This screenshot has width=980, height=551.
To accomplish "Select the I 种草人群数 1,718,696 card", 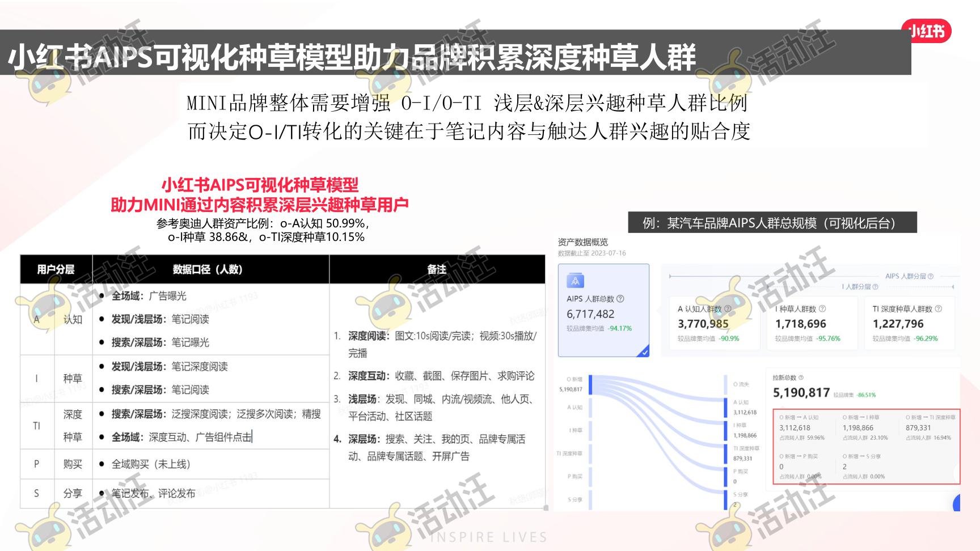I will 811,323.
